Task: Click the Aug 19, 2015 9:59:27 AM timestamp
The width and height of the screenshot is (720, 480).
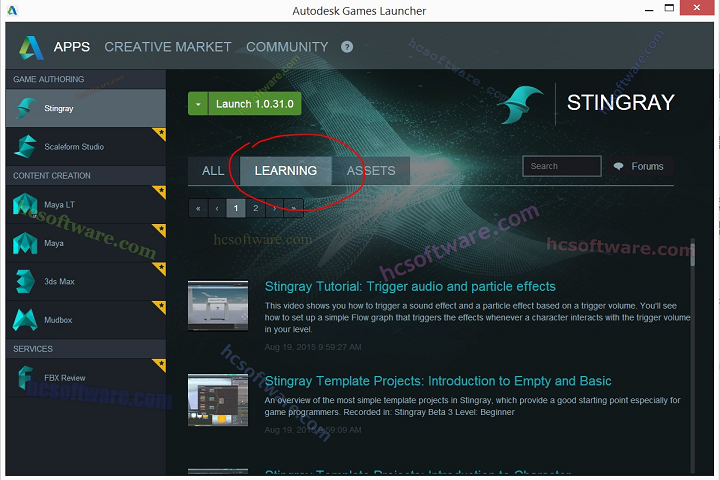Action: [313, 347]
